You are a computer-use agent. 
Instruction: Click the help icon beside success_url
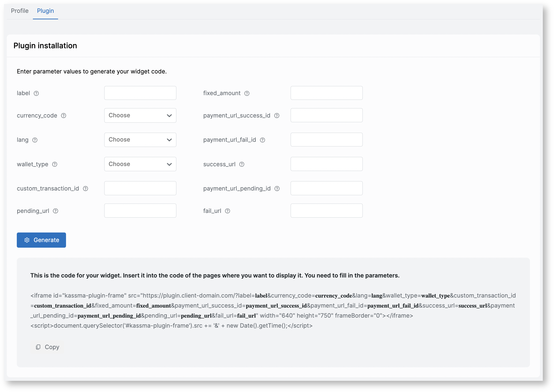coord(242,164)
